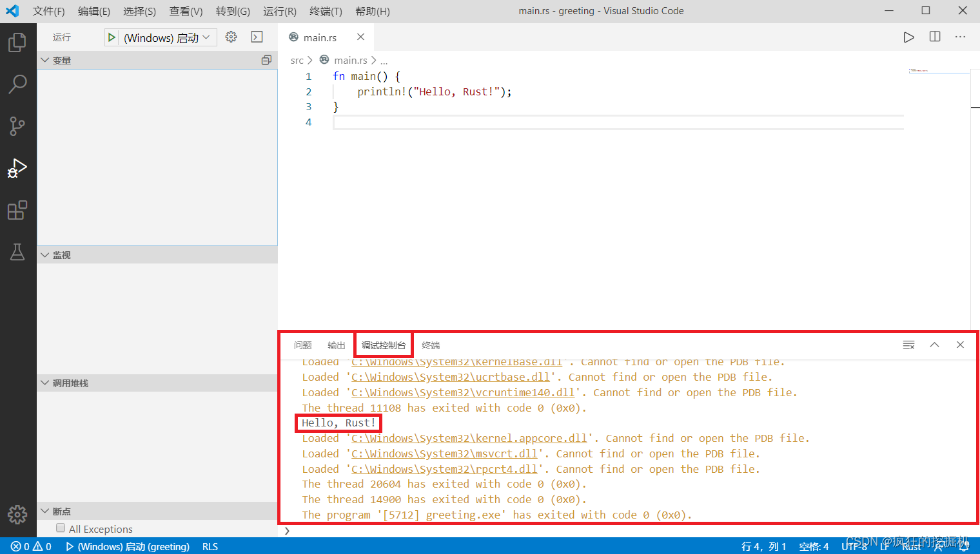
Task: Open the Search view
Action: pos(17,84)
